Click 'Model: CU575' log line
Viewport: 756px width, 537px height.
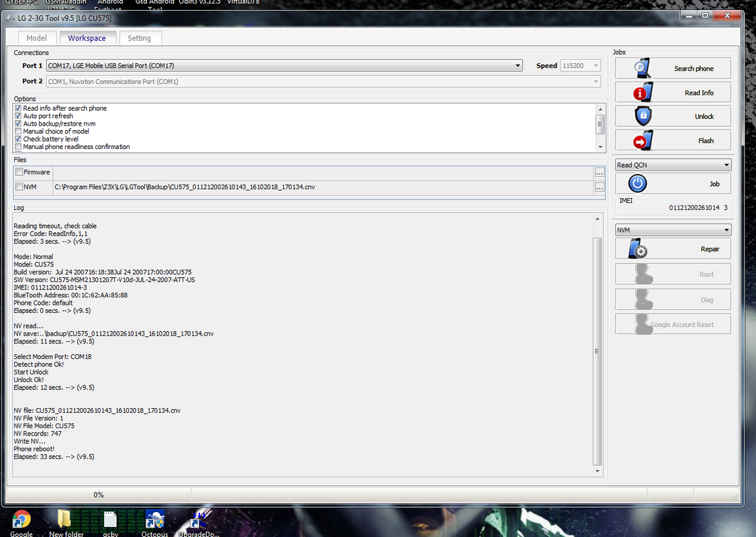pos(34,264)
